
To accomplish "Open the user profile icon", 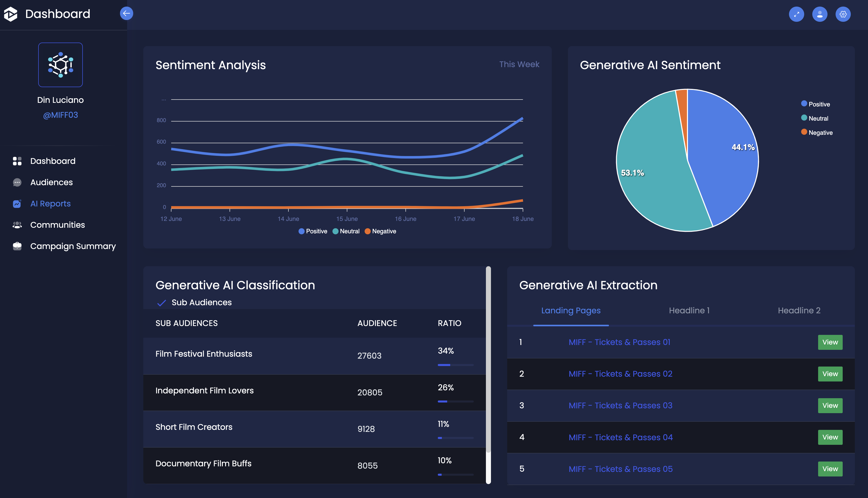I will (819, 14).
